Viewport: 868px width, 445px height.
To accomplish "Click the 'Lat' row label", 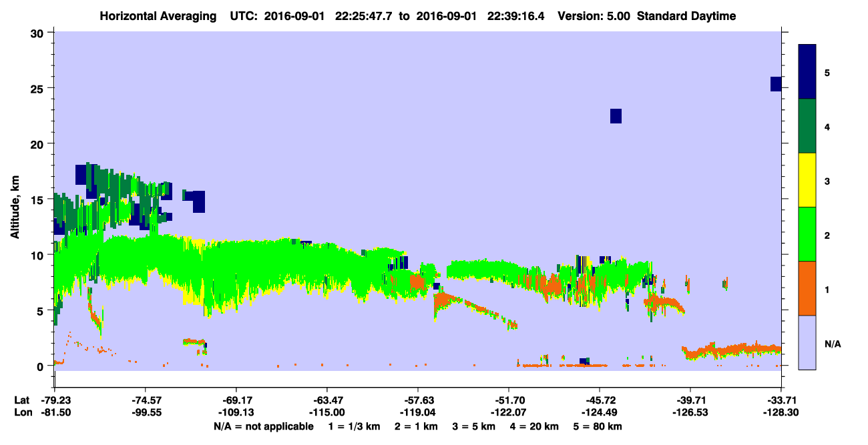I will pos(22,400).
